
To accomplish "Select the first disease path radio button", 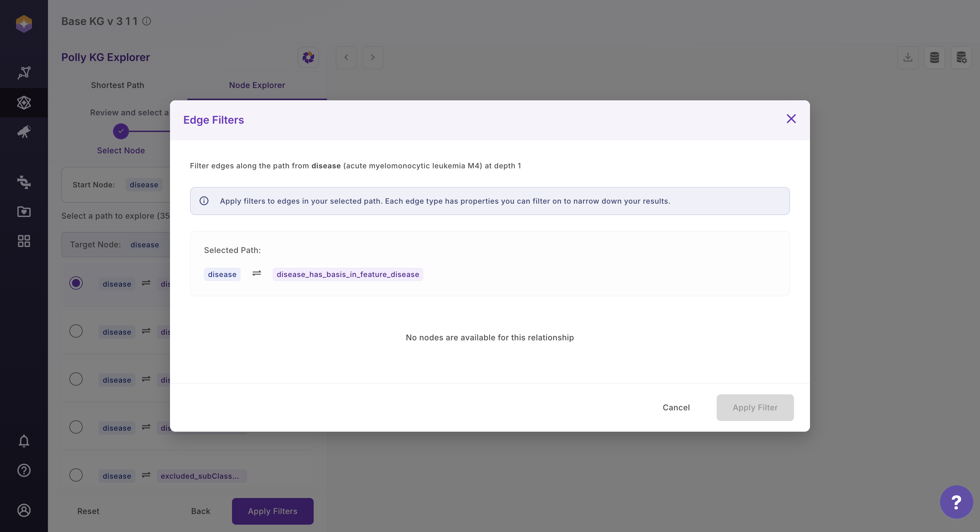I will (76, 283).
